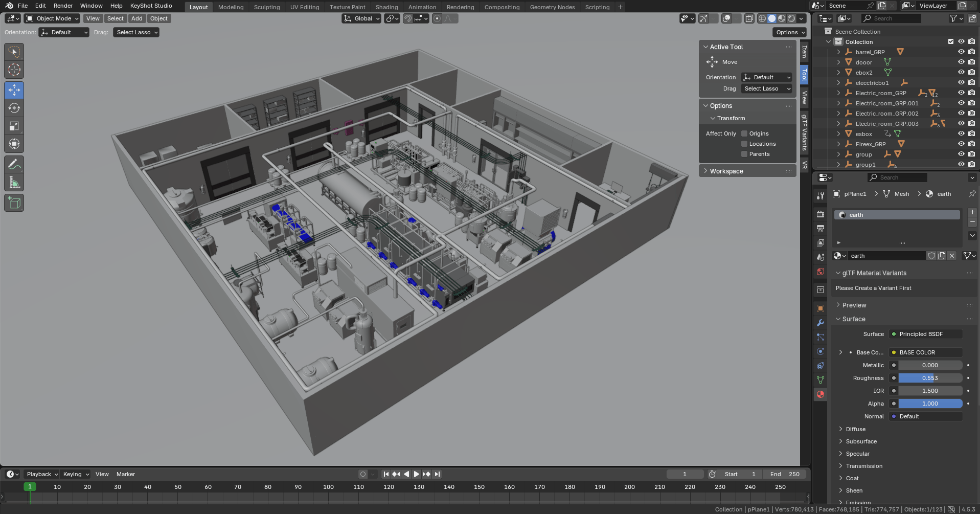Expand the Fireex_GRP item in outliner
Screen dimensions: 980x514
pyautogui.click(x=838, y=144)
